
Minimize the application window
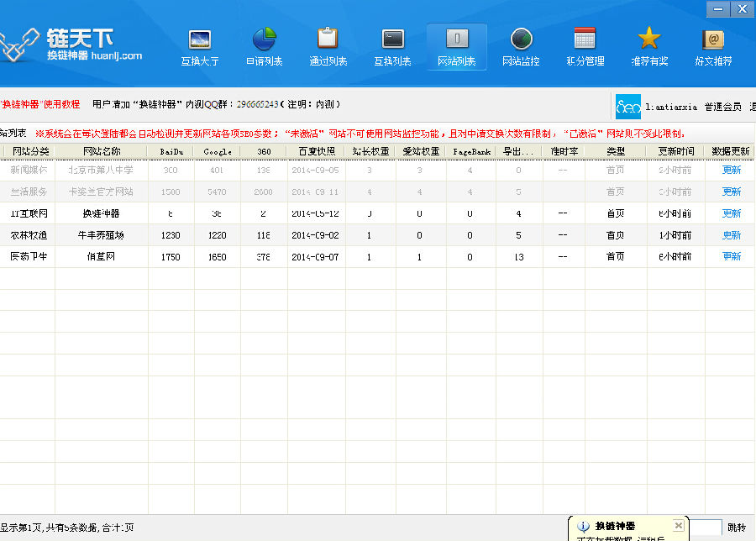[718, 9]
